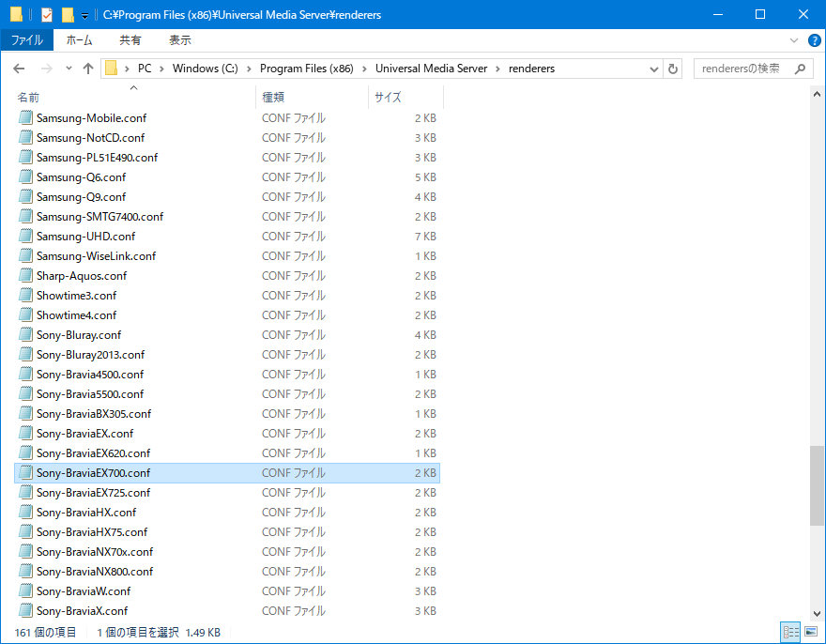Click icon of Showtime3.conf
This screenshot has height=644, width=826.
point(25,295)
